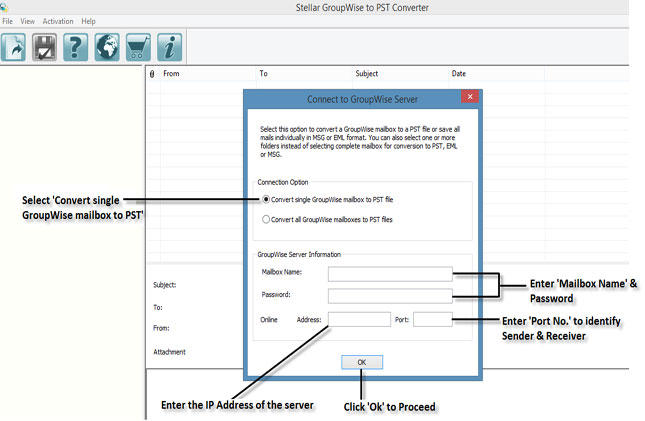Open the Help question mark icon
645x421 pixels.
76,47
